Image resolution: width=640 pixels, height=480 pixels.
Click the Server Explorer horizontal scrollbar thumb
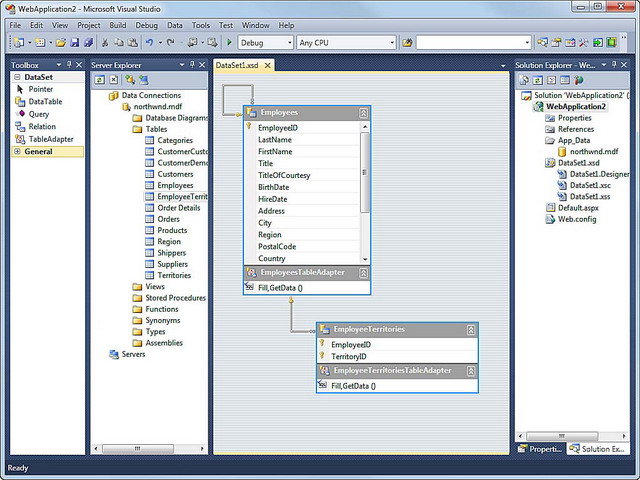138,449
